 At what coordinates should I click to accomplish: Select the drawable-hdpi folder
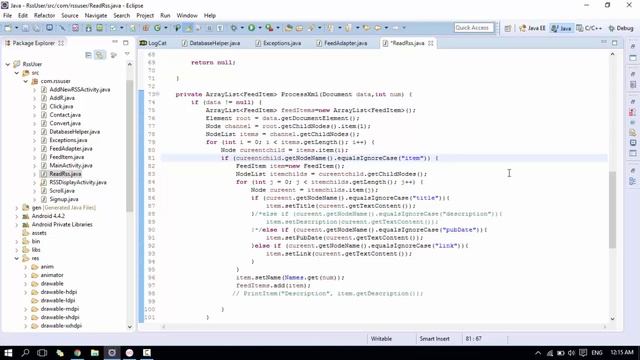[59, 292]
